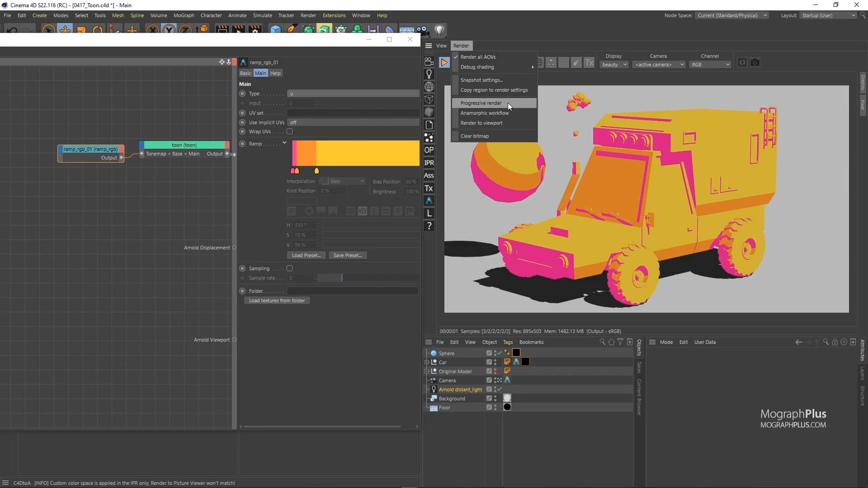The width and height of the screenshot is (868, 488).
Task: Toggle Render all AOVs in the menu
Action: pos(477,57)
